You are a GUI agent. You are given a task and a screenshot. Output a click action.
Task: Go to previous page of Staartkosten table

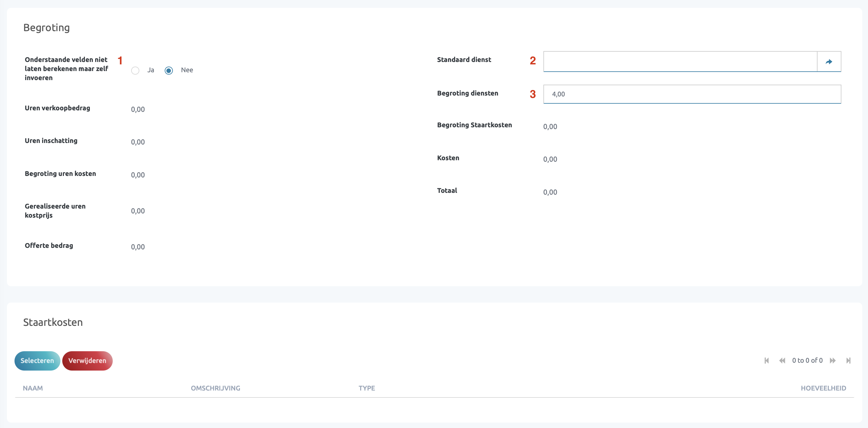click(x=782, y=361)
